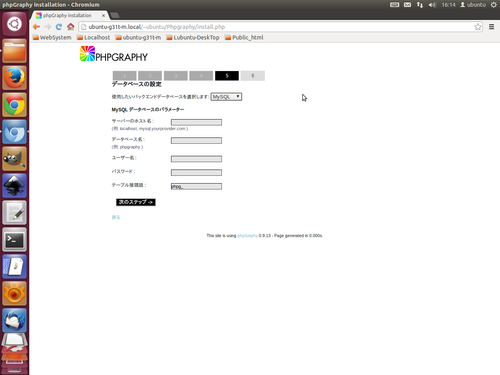The height and width of the screenshot is (375, 500).
Task: Open the network indicator menu
Action: [x=420, y=5]
